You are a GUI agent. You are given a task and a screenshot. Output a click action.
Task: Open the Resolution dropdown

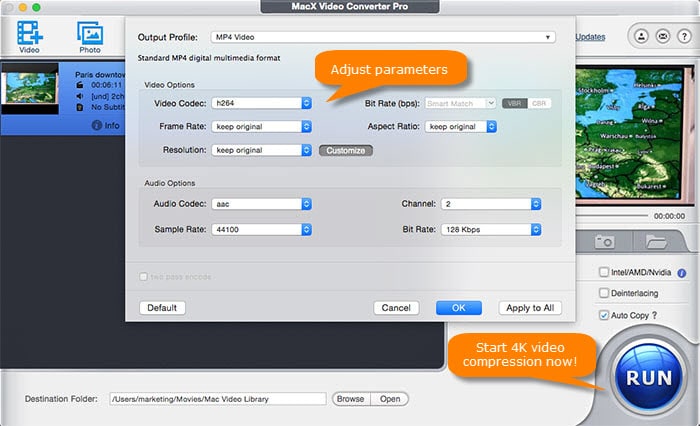262,150
